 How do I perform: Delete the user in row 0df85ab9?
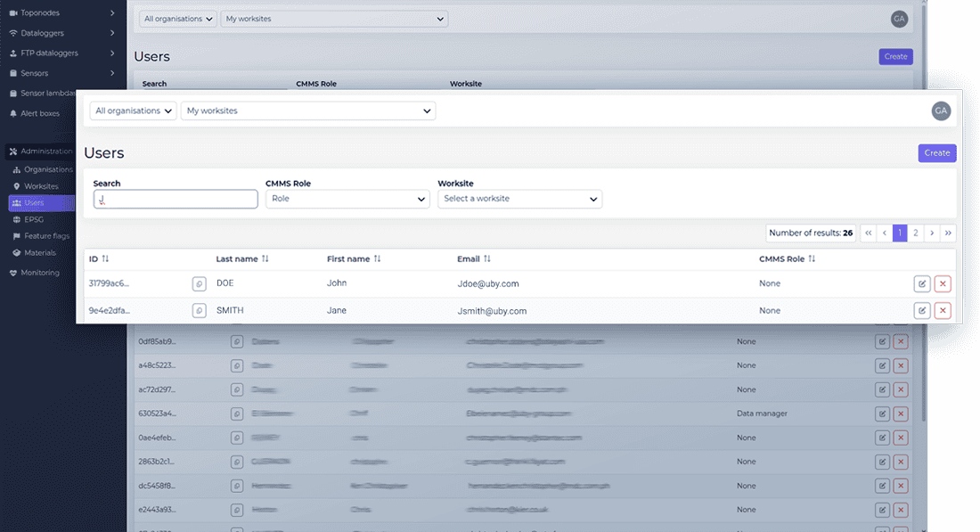click(901, 342)
